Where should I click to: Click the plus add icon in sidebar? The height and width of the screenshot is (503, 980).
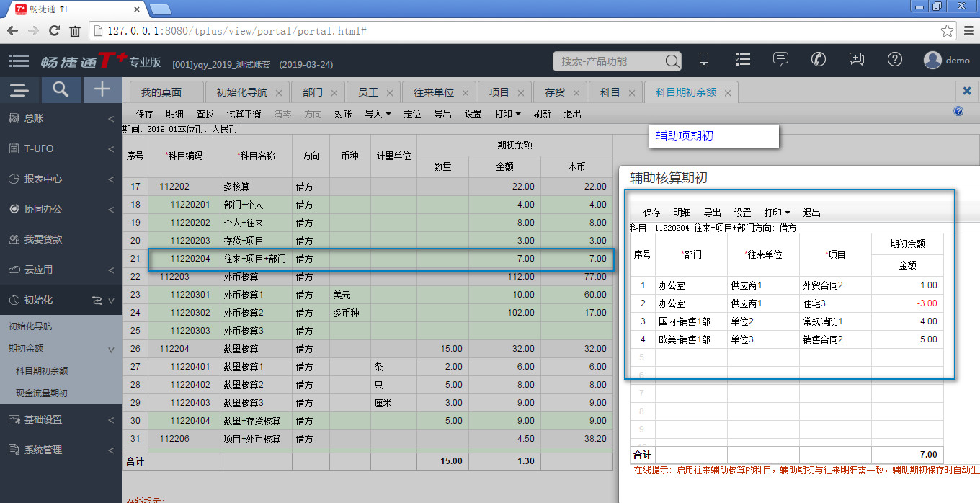(x=102, y=90)
